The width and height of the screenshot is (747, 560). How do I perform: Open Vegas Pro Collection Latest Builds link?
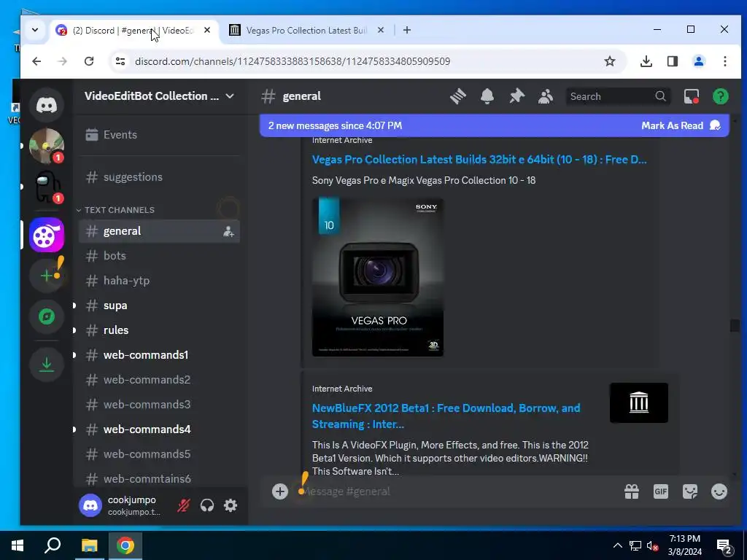point(479,160)
